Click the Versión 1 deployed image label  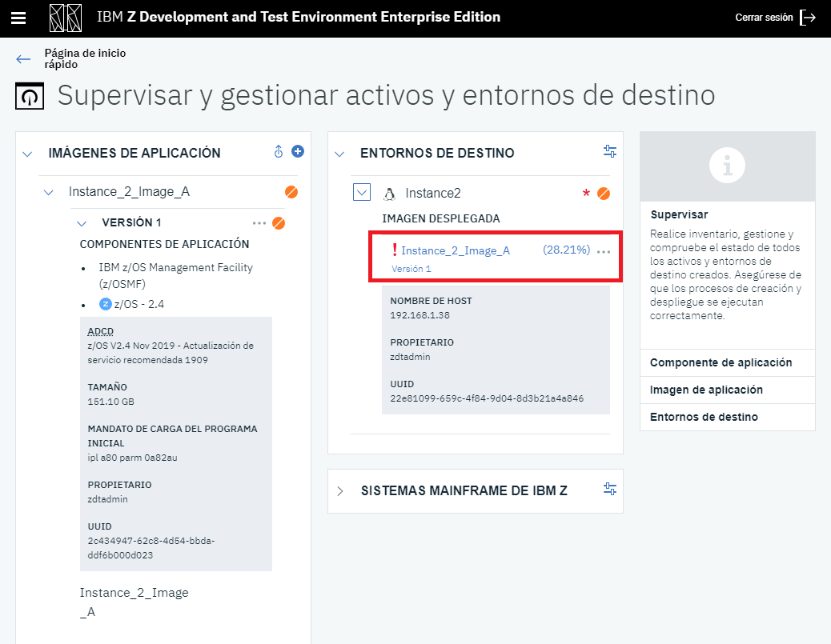click(411, 269)
